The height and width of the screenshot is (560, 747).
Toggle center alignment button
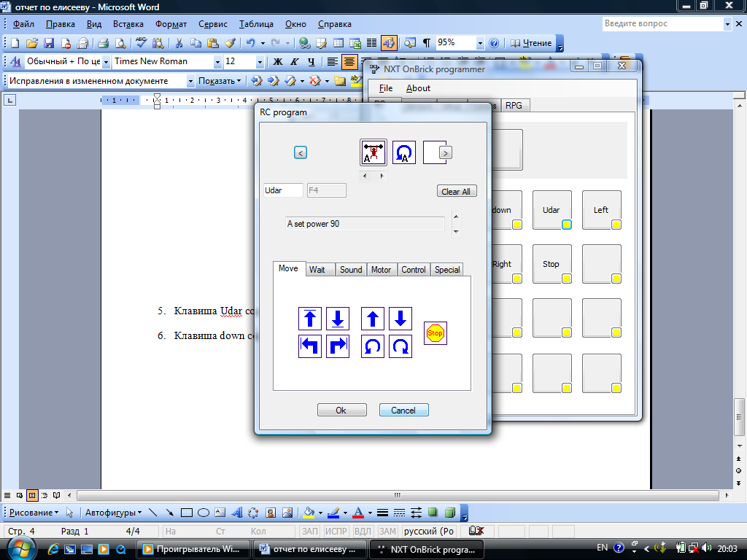(349, 61)
